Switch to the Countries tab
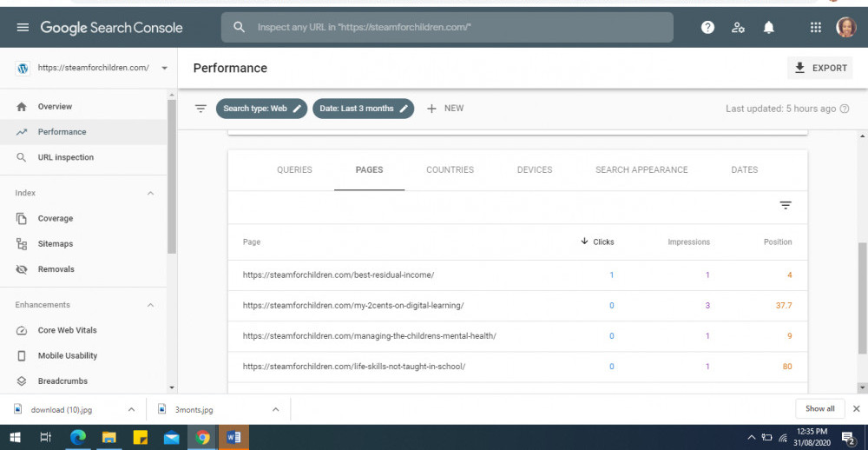This screenshot has height=450, width=868. [450, 169]
